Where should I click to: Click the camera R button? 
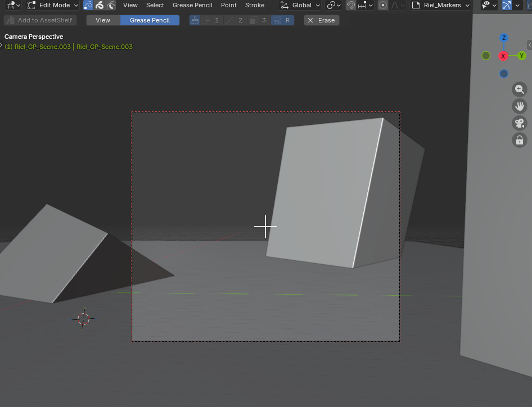282,20
